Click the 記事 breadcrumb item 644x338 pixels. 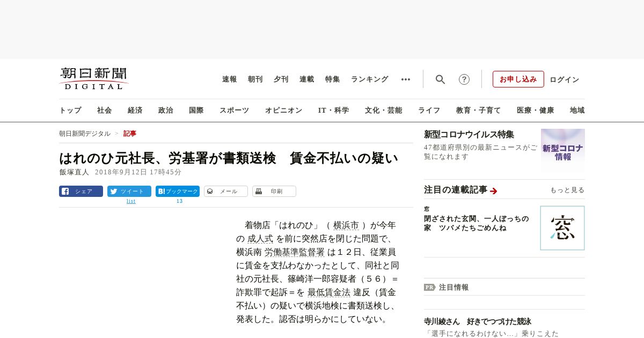point(130,134)
